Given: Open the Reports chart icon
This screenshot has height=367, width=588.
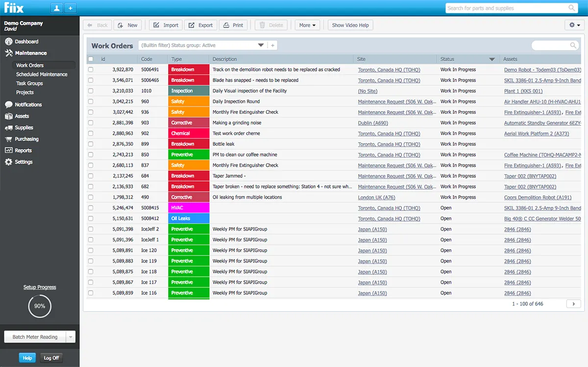Looking at the screenshot, I should (x=8, y=151).
